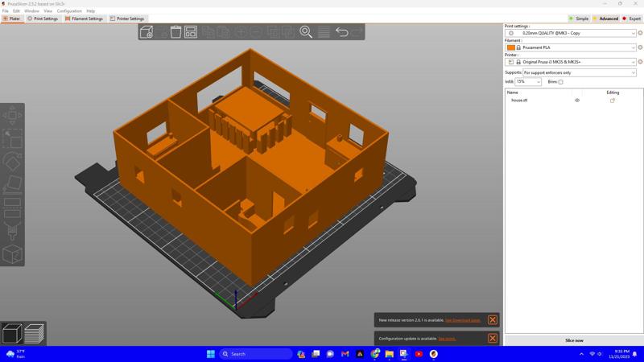Switch to the sliced layers preview view
The width and height of the screenshot is (644, 362).
pyautogui.click(x=34, y=333)
